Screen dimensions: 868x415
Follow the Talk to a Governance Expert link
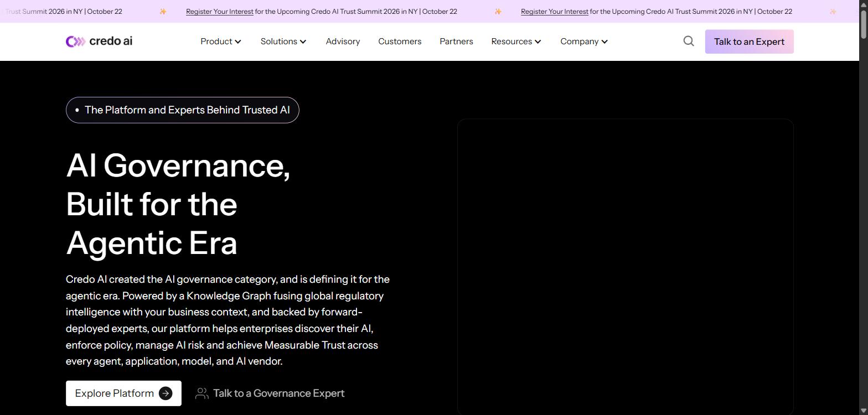click(x=270, y=393)
